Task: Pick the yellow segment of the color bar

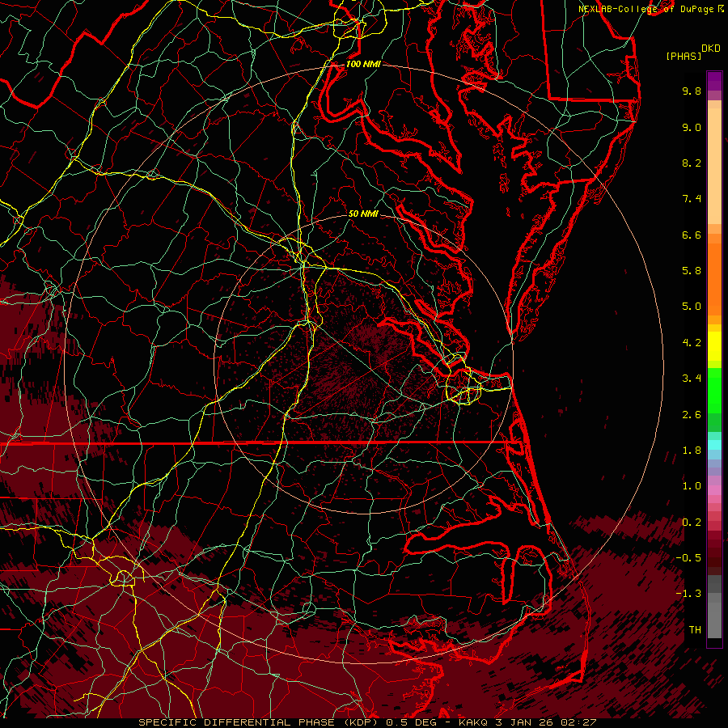Action: [x=714, y=346]
